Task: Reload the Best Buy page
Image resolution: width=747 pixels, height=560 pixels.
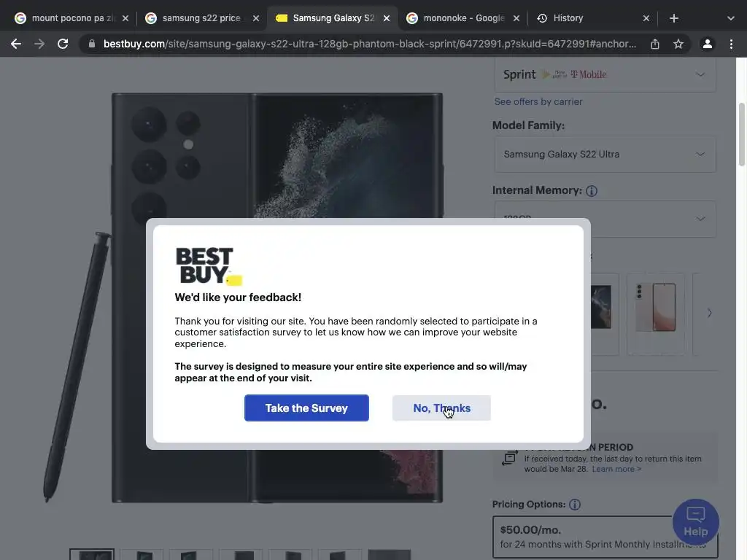Action: pyautogui.click(x=63, y=44)
